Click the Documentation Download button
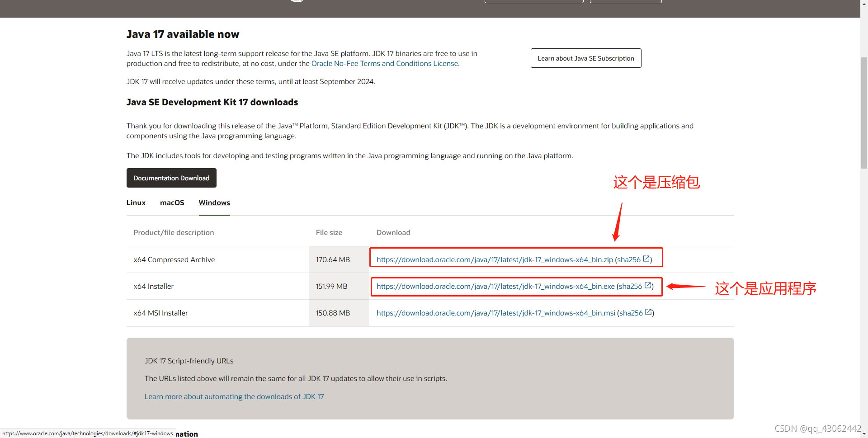 point(171,178)
